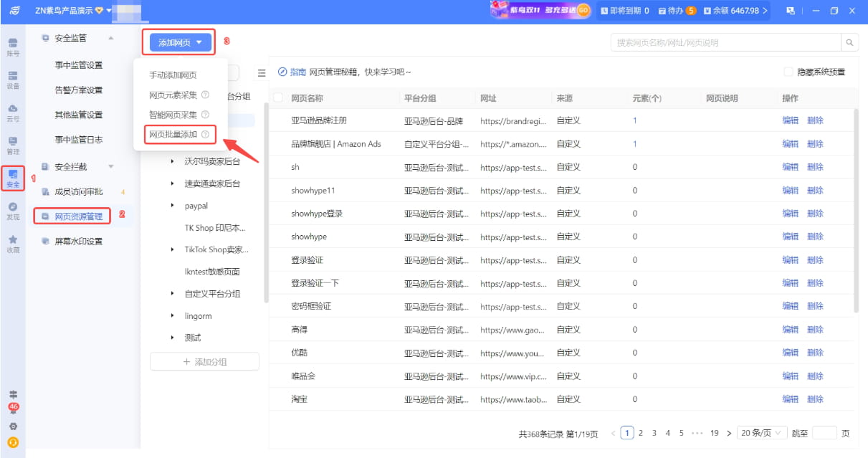Open 成员访问审批 menu item
868x458 pixels.
79,191
